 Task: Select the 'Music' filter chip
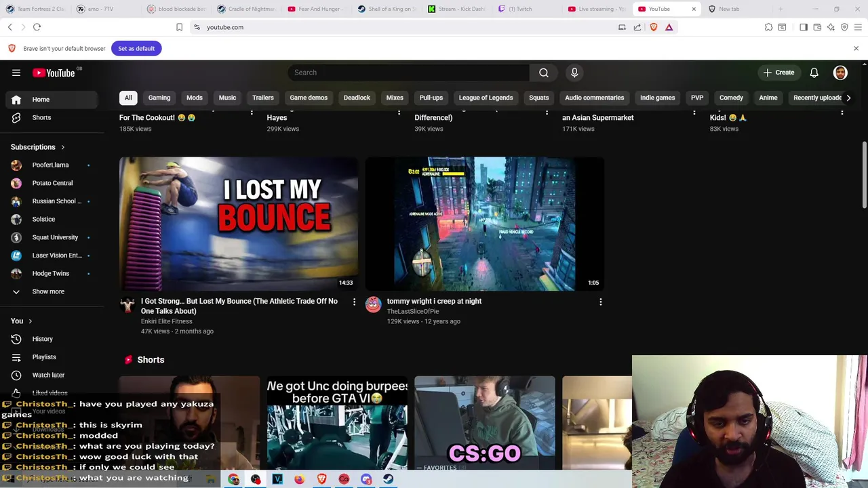(227, 98)
